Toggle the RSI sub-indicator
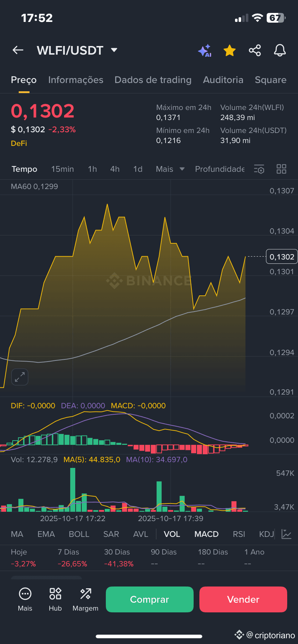298x644 pixels. 239,534
